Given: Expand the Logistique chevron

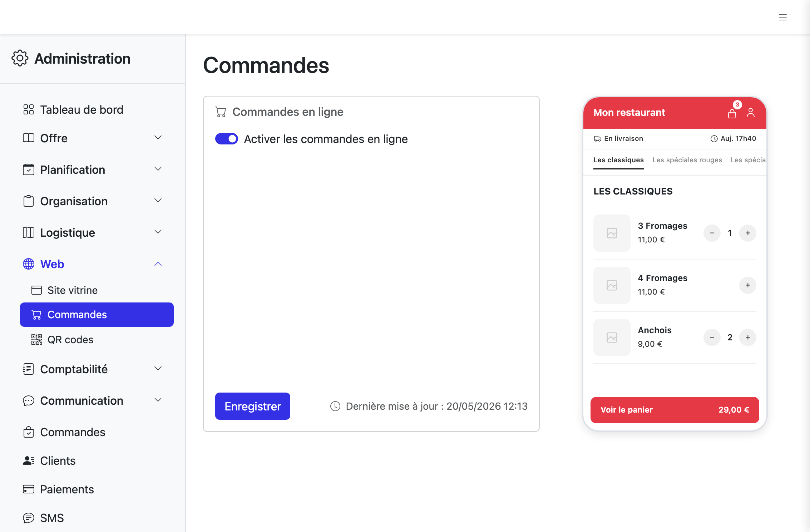Looking at the screenshot, I should [158, 232].
